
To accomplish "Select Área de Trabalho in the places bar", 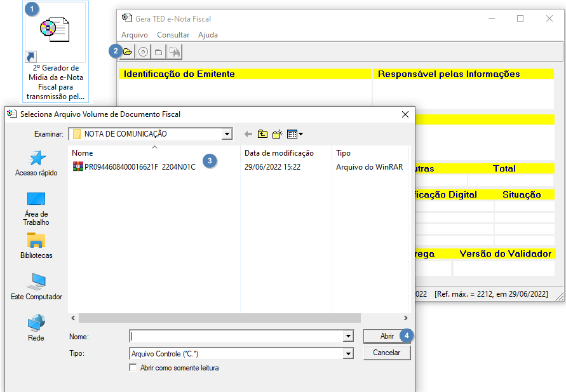I will point(36,209).
